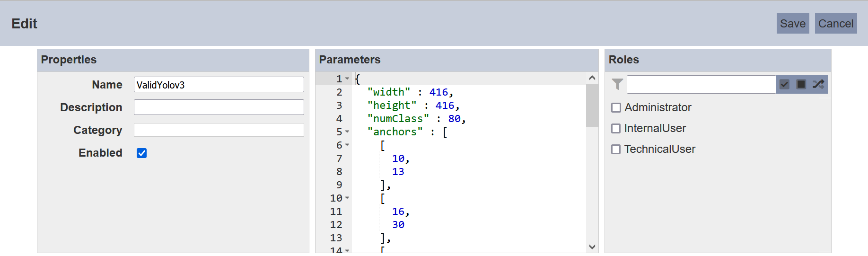Click the Parameters editor vertical scrollbar thumb

pos(592,106)
